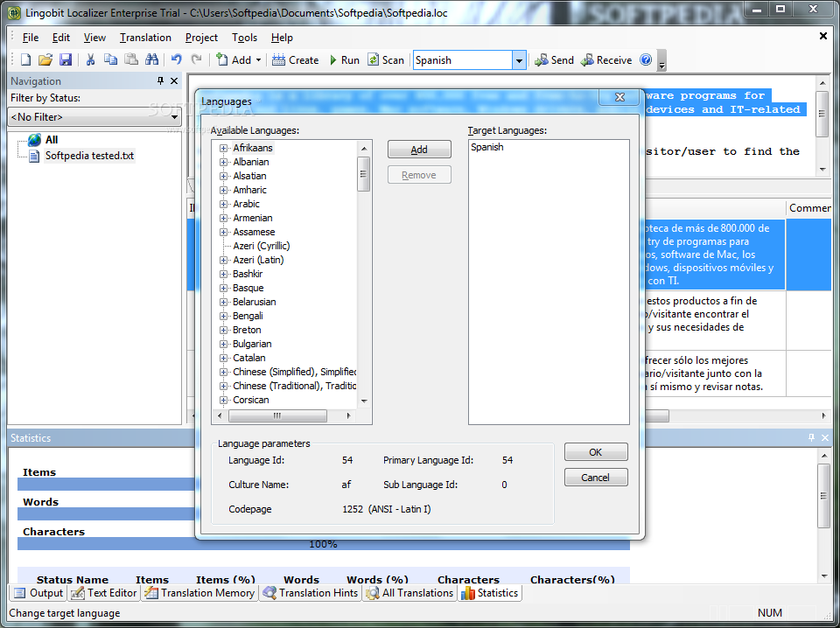This screenshot has width=840, height=628.
Task: Click the Characters 100% progress bar
Action: (324, 544)
